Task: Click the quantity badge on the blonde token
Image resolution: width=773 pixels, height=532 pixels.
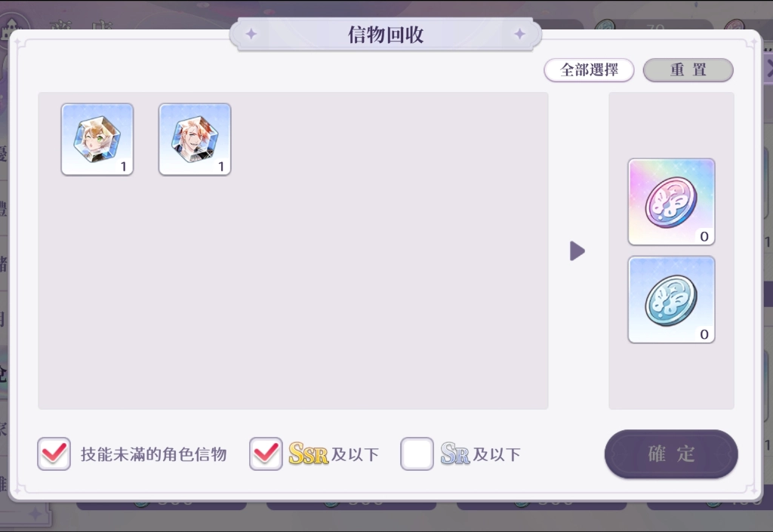Action: click(x=124, y=167)
